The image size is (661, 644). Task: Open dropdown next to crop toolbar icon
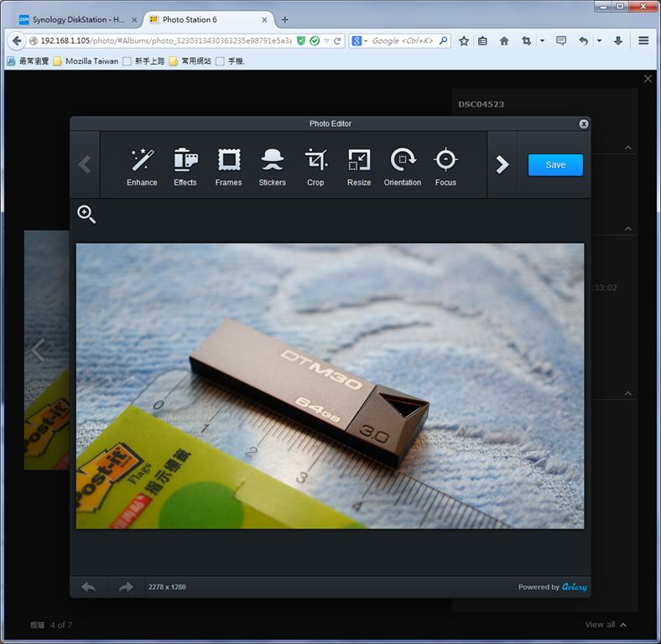pos(542,41)
